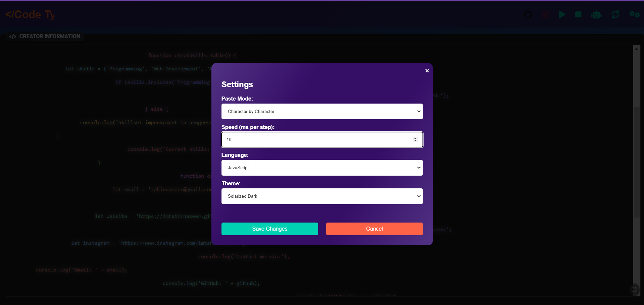Viewport: 644px width, 305px height.
Task: Open settings via the gears icon
Action: click(634, 14)
